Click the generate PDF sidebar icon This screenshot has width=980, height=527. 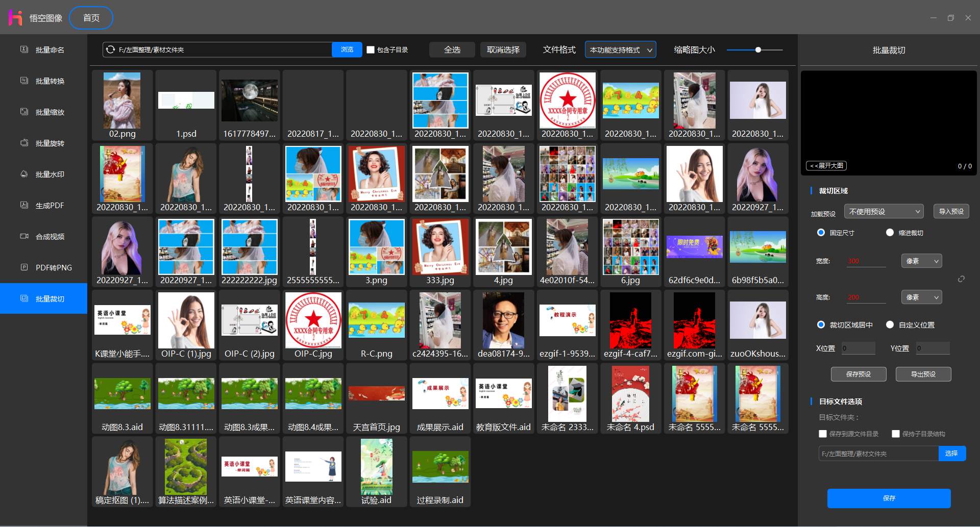(24, 205)
